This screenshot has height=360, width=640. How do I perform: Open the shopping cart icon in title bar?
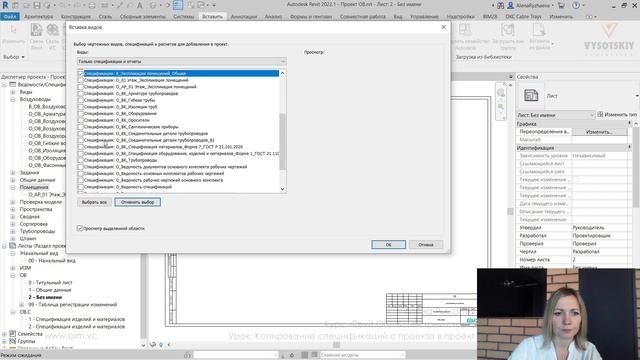(561, 5)
